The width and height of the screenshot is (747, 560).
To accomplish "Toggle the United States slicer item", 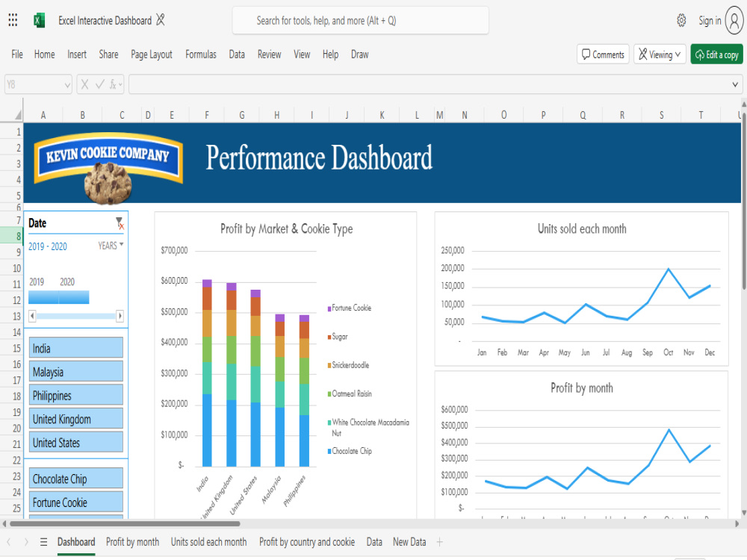I will tap(75, 442).
